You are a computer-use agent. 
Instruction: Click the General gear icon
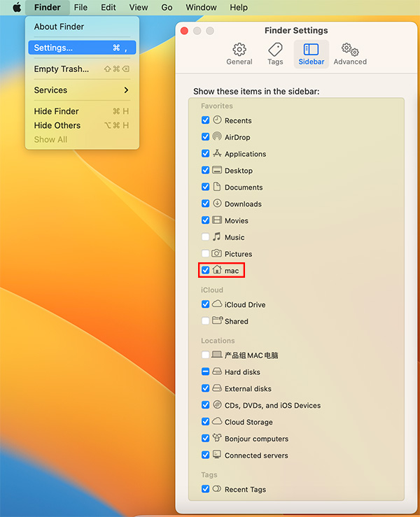239,50
